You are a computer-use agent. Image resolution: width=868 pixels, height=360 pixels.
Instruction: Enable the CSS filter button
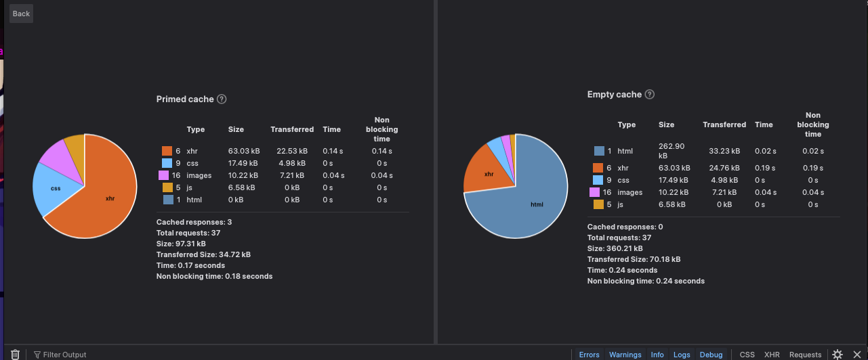coord(747,355)
